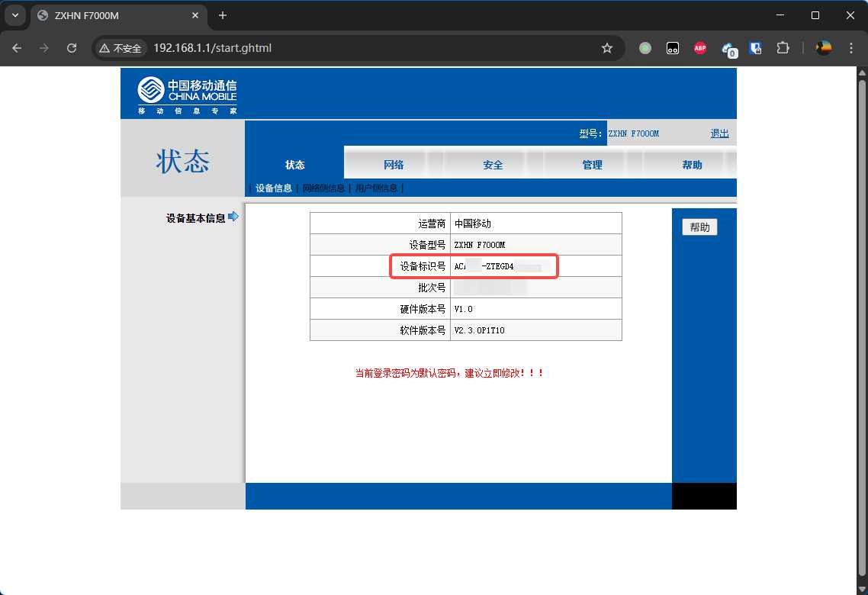Open a new browser tab

223,15
